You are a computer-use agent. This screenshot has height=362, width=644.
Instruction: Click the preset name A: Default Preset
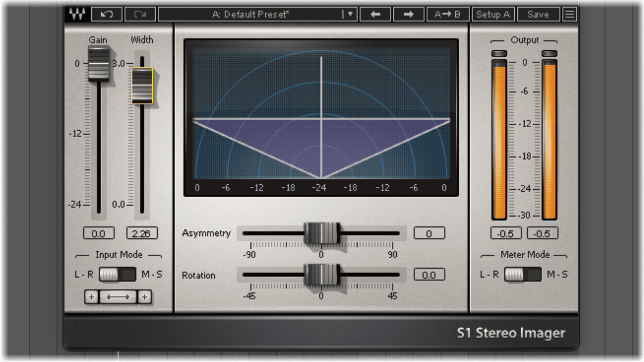(x=250, y=14)
